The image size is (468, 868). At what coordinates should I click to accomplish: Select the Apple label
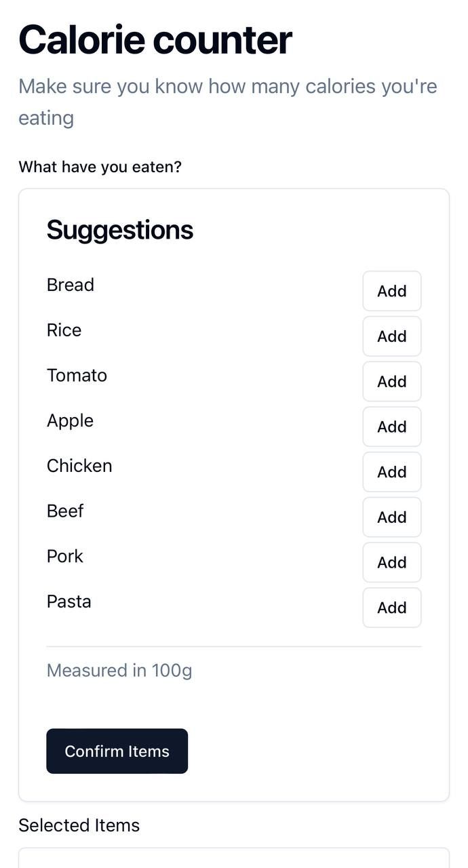click(70, 420)
